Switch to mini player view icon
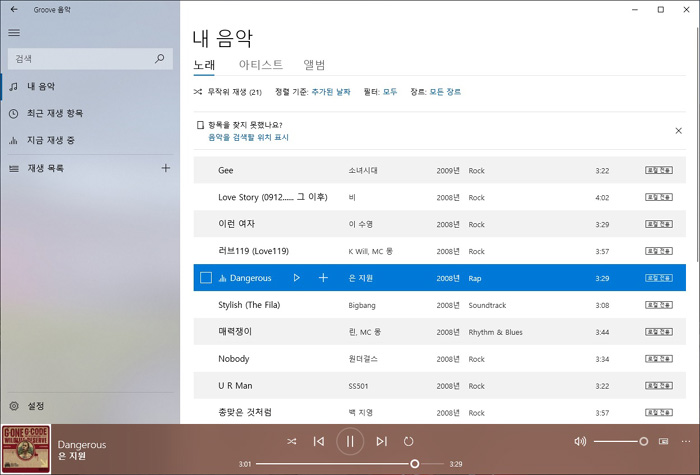 click(x=664, y=442)
